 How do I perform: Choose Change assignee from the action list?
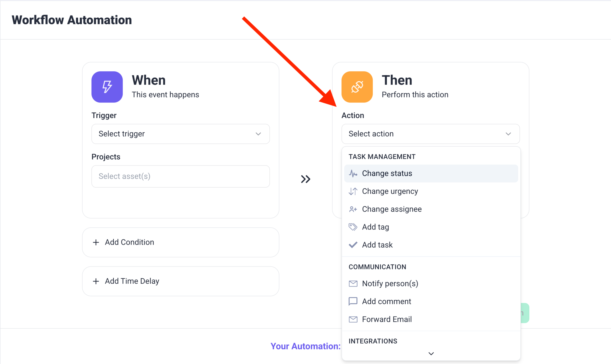[x=392, y=209]
